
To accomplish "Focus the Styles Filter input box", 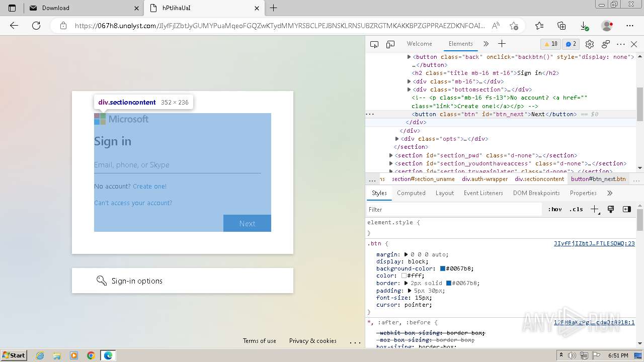I will pos(454,209).
